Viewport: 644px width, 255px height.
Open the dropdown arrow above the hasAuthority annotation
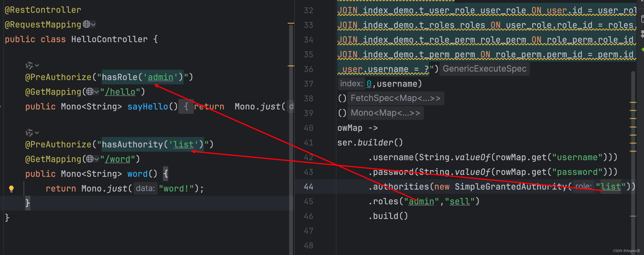point(37,132)
